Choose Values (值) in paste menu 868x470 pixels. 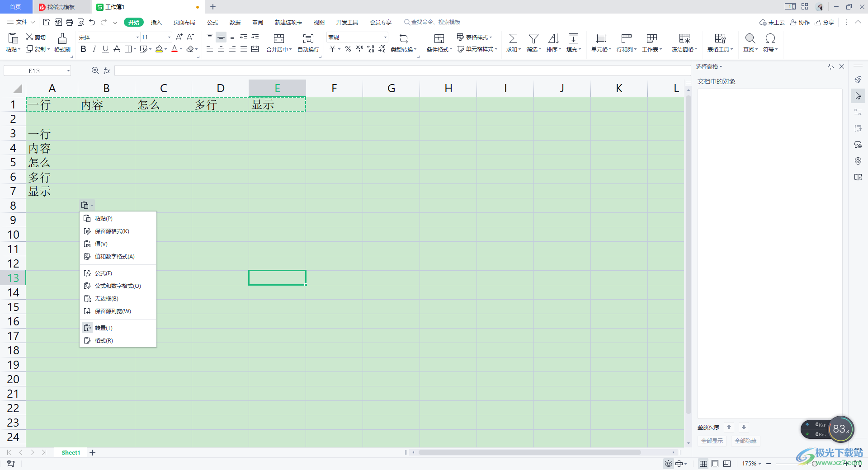click(x=118, y=244)
